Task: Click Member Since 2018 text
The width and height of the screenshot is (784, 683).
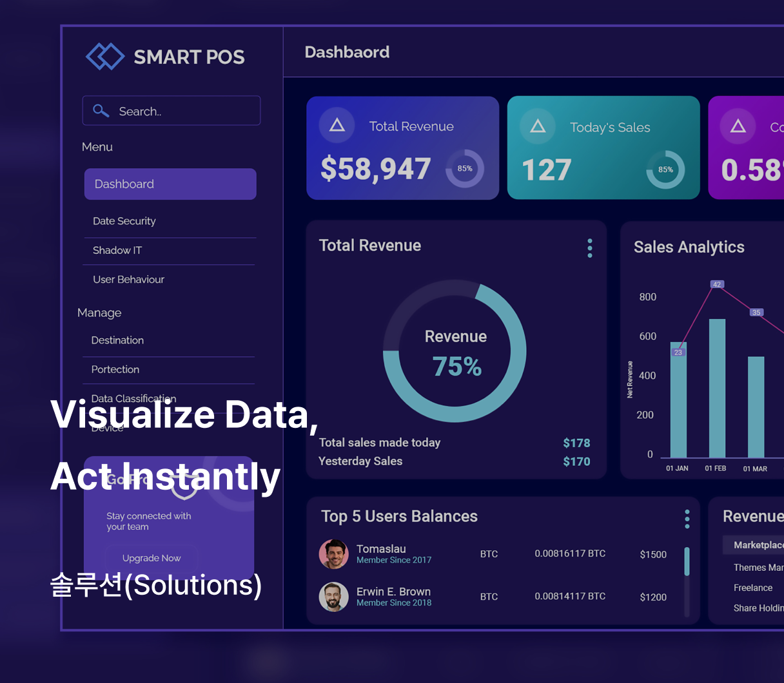Action: (394, 603)
